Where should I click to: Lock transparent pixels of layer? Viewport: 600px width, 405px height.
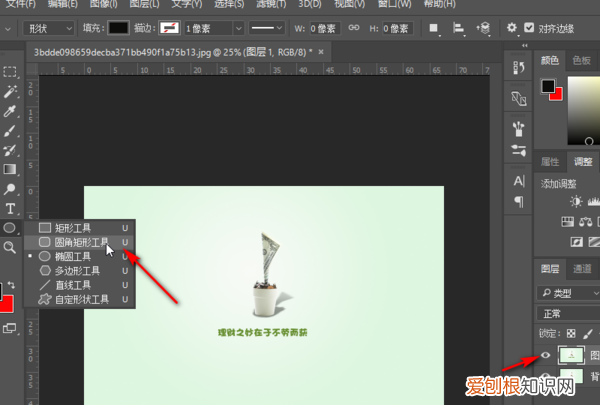coord(571,333)
